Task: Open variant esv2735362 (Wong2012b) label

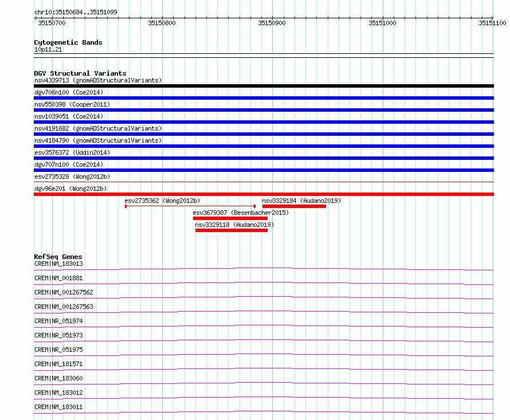Action: click(x=162, y=201)
